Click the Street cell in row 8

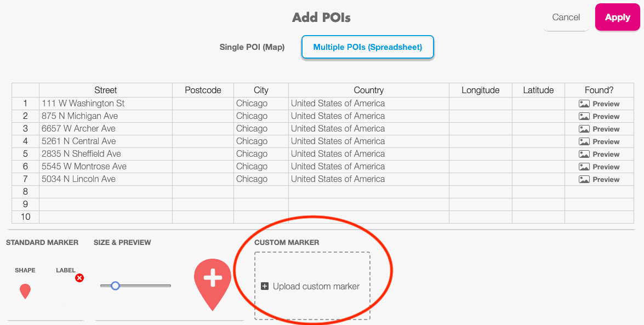coord(106,192)
